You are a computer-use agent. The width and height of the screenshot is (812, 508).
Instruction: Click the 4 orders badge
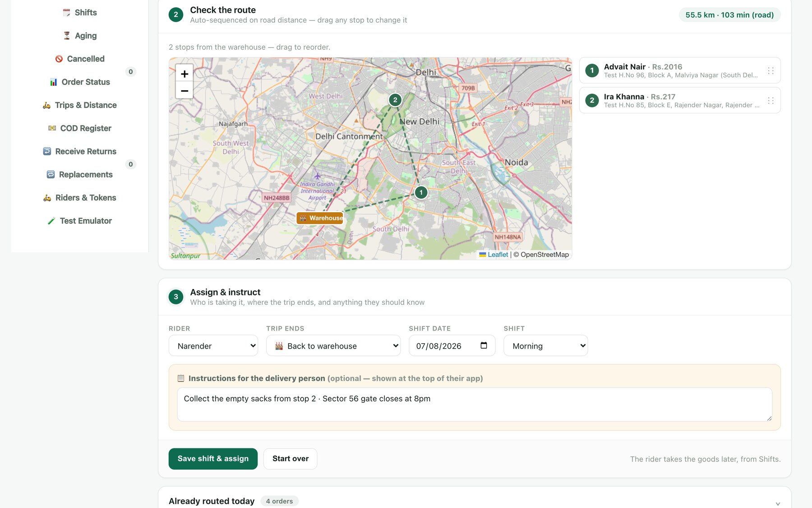[279, 501]
